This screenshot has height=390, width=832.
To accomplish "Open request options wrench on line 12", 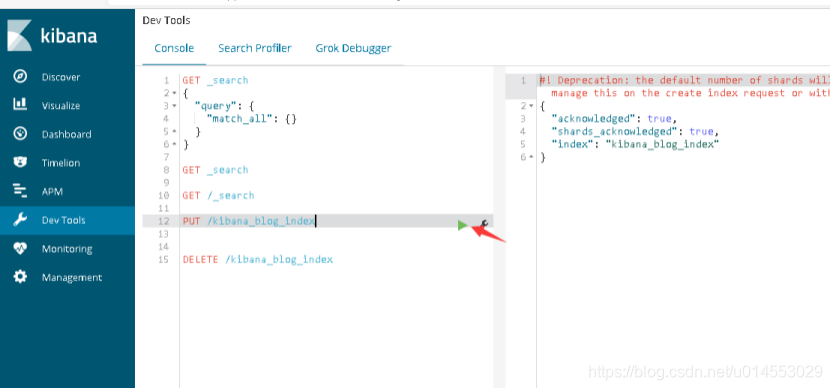I will tap(484, 223).
